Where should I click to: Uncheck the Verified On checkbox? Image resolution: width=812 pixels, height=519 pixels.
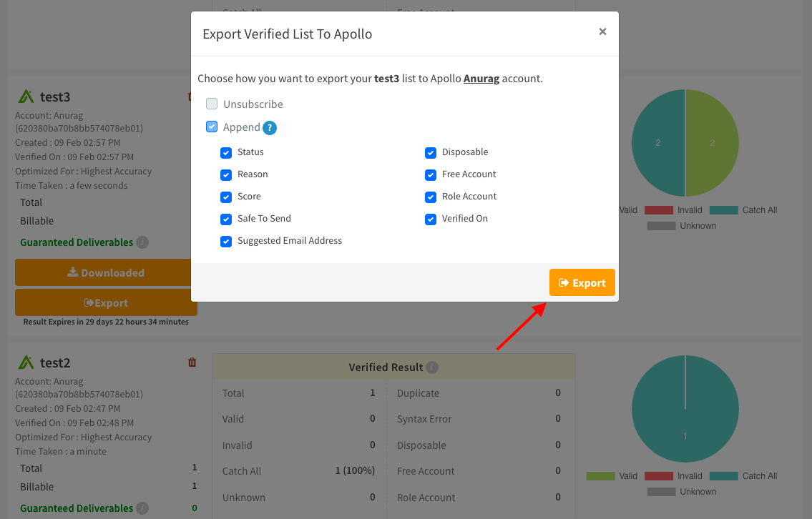pyautogui.click(x=431, y=219)
